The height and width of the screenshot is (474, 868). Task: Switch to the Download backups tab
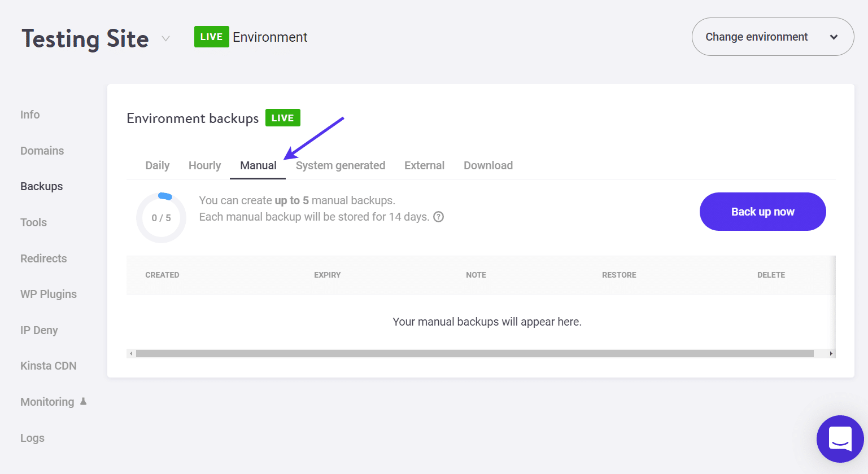pos(488,165)
